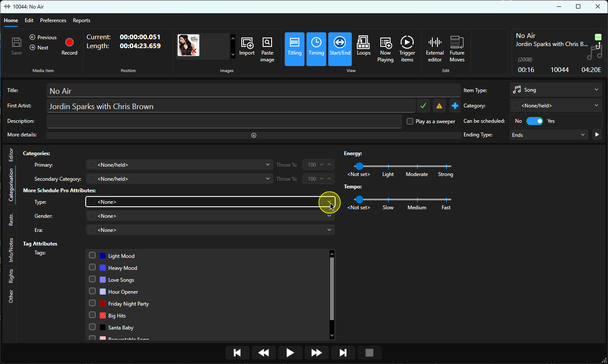Click the Title input field
This screenshot has width=608, height=364.
[253, 91]
